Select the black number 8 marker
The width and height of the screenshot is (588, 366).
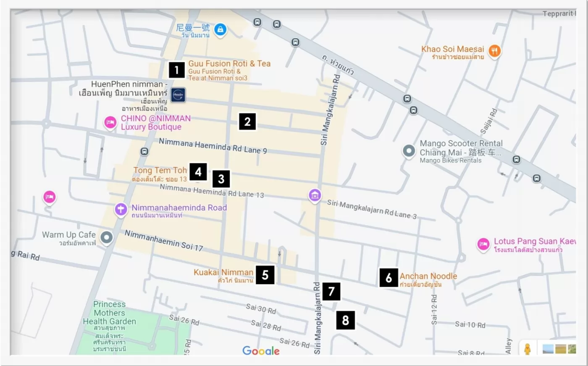click(345, 320)
